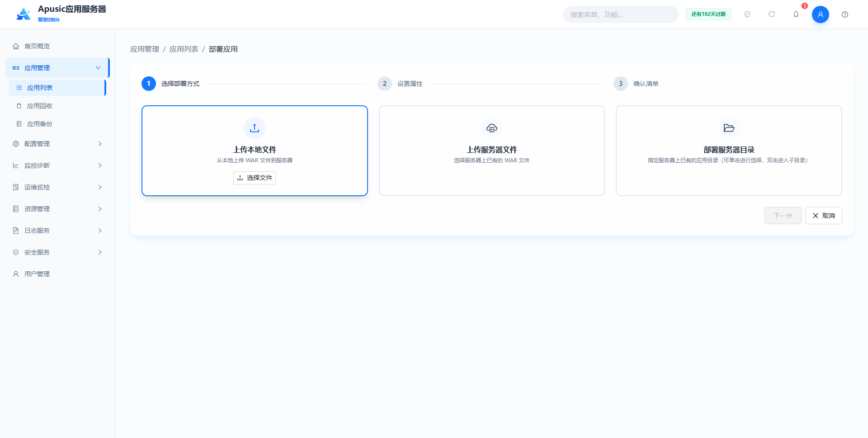868x438 pixels.
Task: Collapse the 应用管理 menu chevron
Action: (98, 68)
